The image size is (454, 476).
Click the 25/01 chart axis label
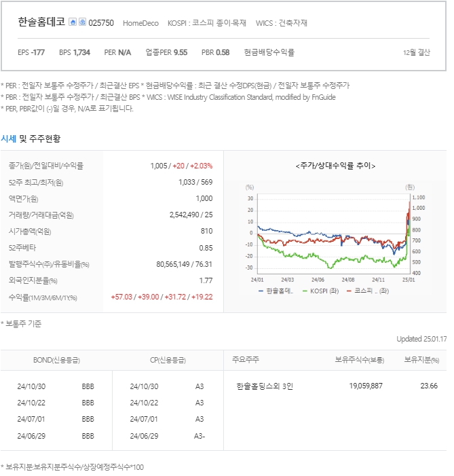[x=409, y=280]
